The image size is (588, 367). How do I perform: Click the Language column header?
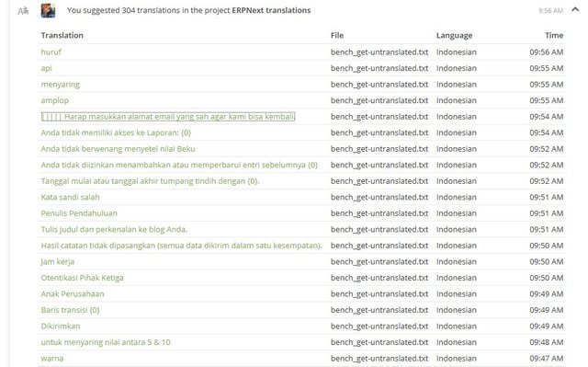[x=454, y=36]
